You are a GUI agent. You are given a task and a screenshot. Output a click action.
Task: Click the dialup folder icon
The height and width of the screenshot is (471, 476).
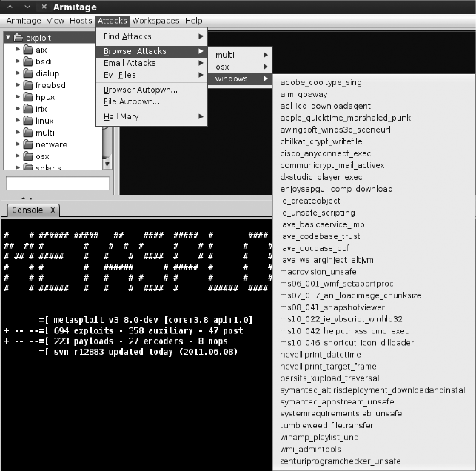click(x=28, y=73)
